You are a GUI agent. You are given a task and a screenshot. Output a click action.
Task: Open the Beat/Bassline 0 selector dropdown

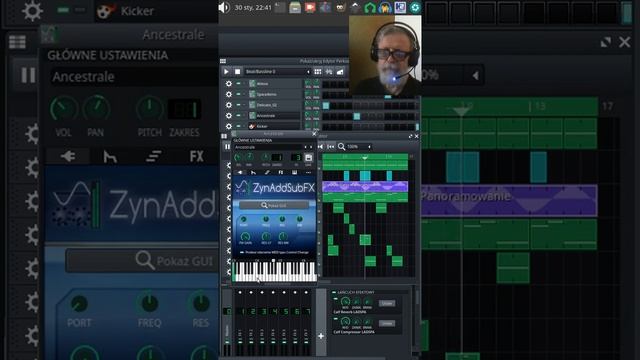point(278,72)
